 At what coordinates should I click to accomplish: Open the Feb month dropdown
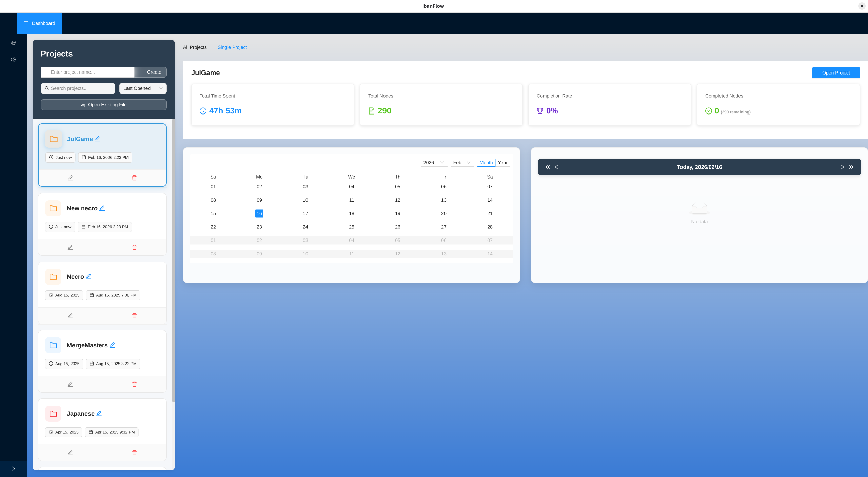pyautogui.click(x=462, y=163)
